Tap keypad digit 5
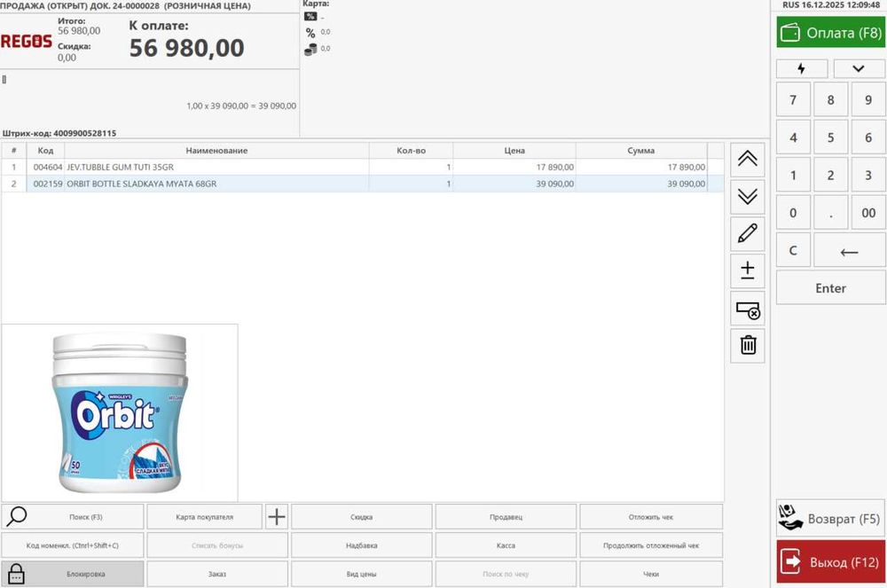This screenshot has width=887, height=588. [x=830, y=137]
